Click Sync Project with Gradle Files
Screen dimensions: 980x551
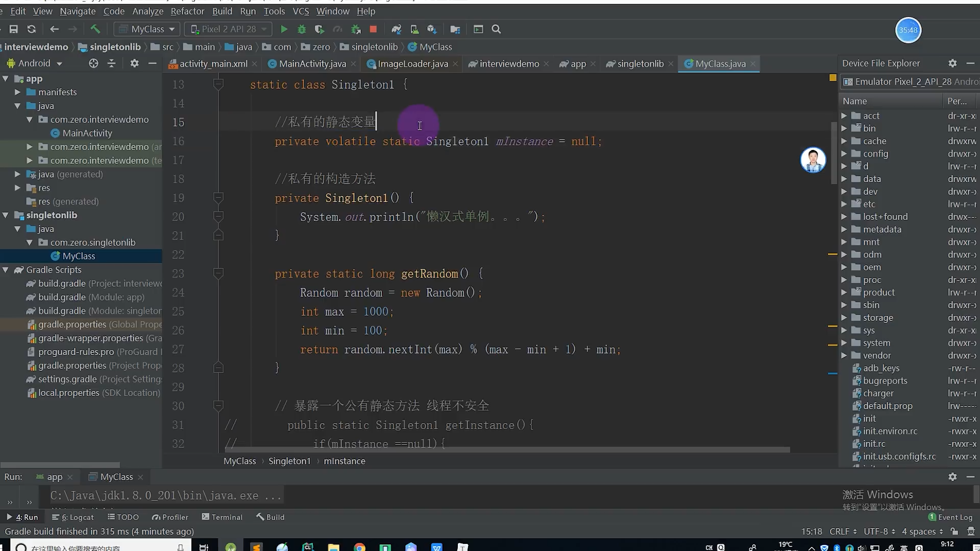click(x=396, y=30)
